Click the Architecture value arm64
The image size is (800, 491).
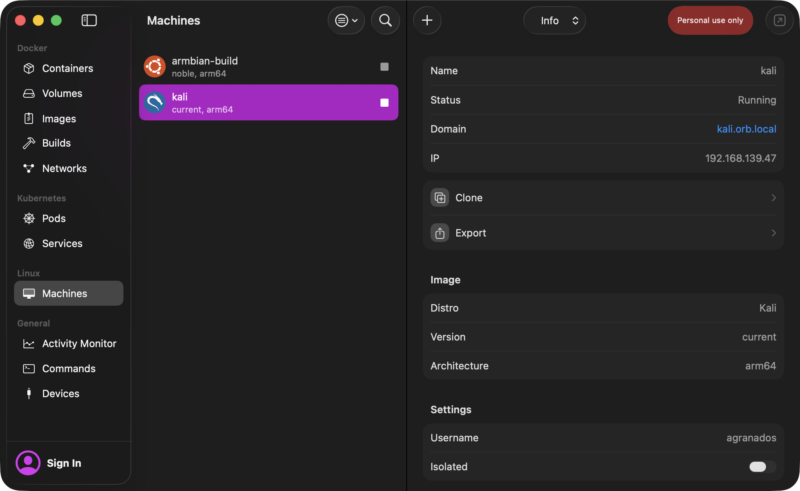(x=760, y=365)
